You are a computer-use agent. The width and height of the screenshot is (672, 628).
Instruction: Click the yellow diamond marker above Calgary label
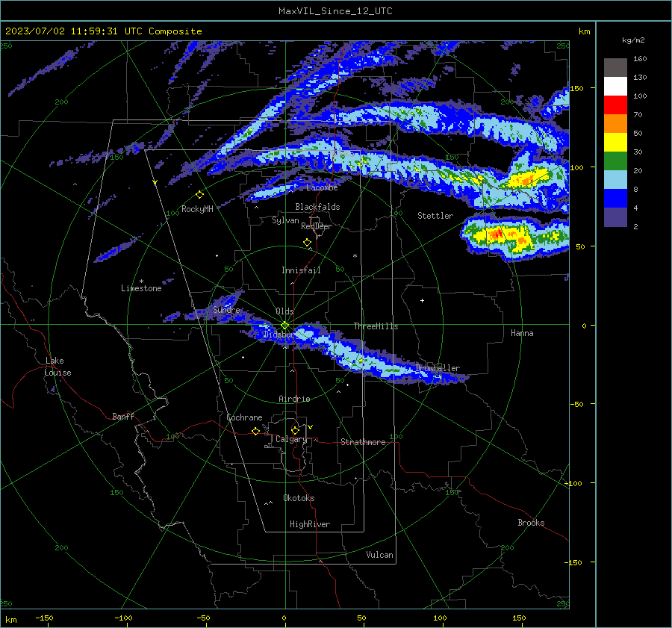(x=295, y=430)
